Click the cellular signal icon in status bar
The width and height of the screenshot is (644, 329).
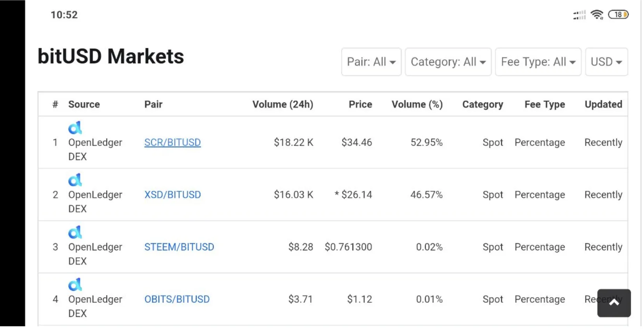click(x=579, y=14)
